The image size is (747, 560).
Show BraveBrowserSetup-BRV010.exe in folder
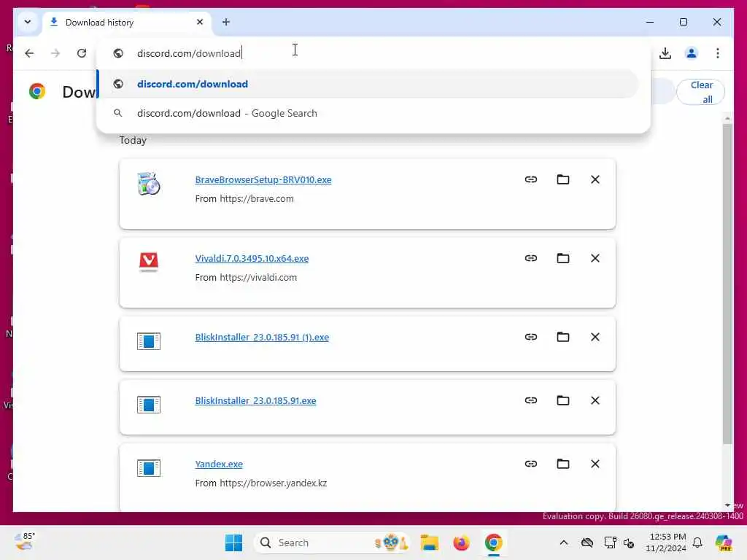point(563,179)
